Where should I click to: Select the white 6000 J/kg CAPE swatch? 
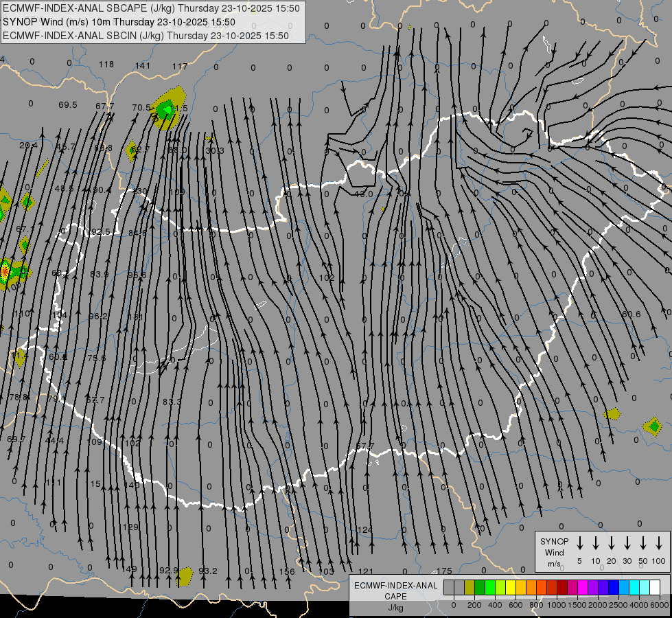coord(654,587)
